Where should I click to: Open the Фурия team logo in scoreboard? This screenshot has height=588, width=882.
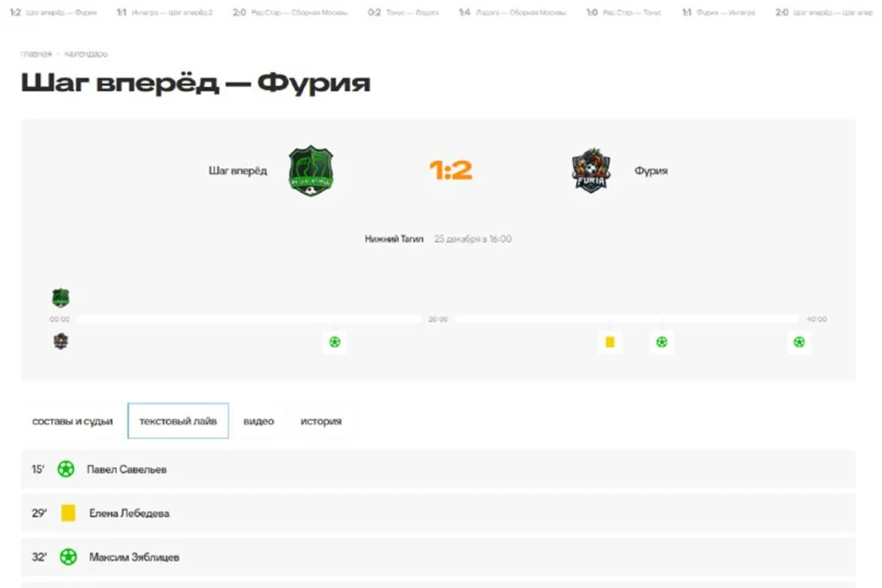(x=591, y=170)
